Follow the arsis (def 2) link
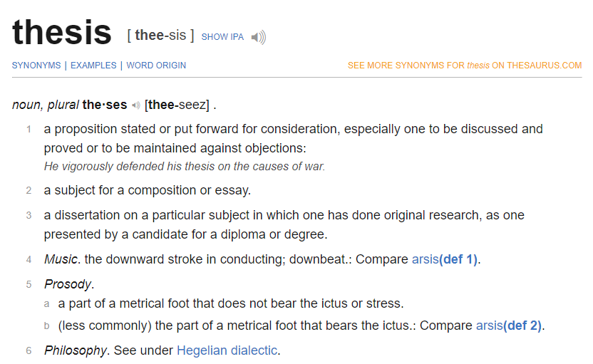The image size is (593, 364). coord(509,326)
